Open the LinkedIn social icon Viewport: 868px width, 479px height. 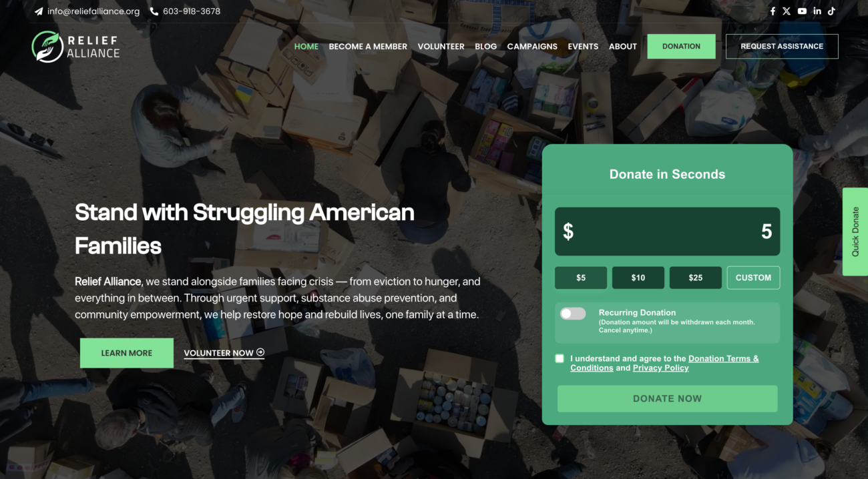click(817, 11)
